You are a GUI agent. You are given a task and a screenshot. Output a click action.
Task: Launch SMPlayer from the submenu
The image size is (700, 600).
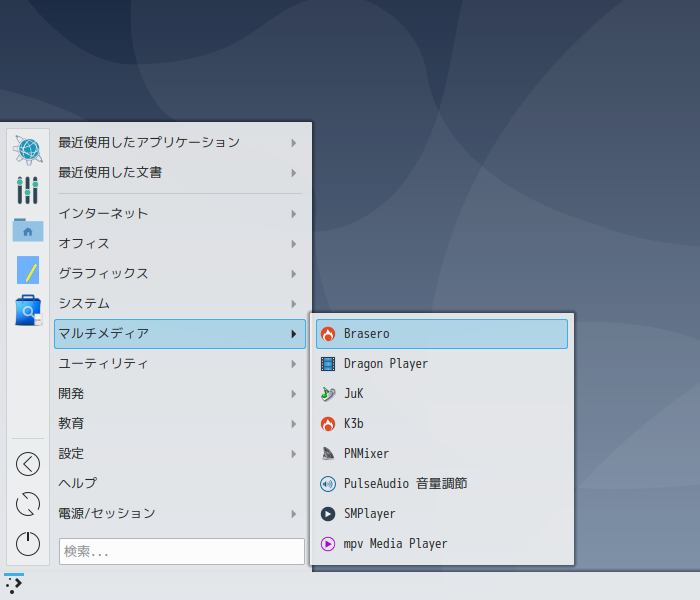(442, 514)
